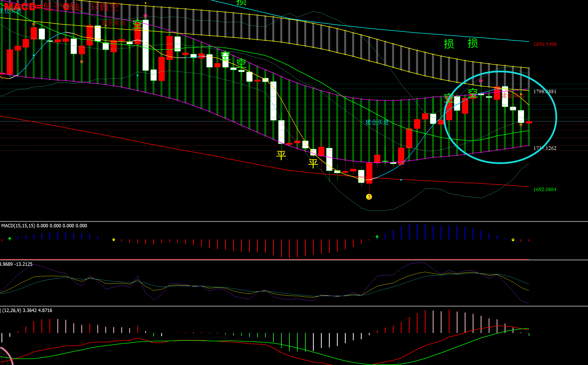Click the first green up arrow in MACD(15,15,15) panel
The height and width of the screenshot is (365, 588).
tap(10, 239)
